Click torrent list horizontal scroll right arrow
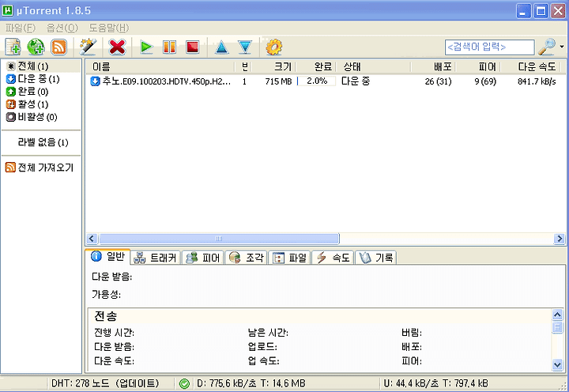569x392 pixels. tap(560, 239)
